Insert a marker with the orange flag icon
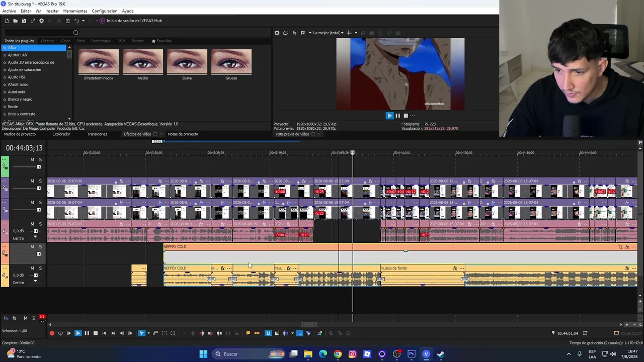The image size is (644, 362). [x=248, y=333]
